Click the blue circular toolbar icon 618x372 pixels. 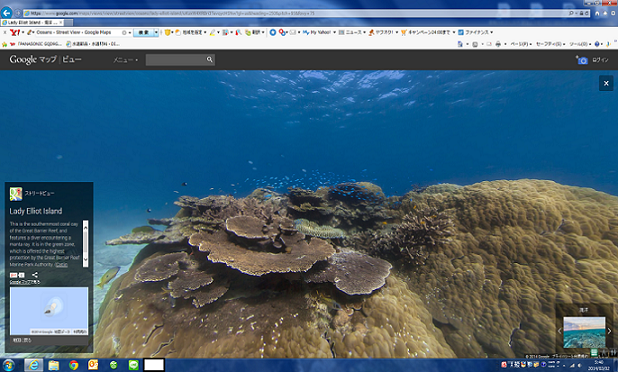[272, 32]
